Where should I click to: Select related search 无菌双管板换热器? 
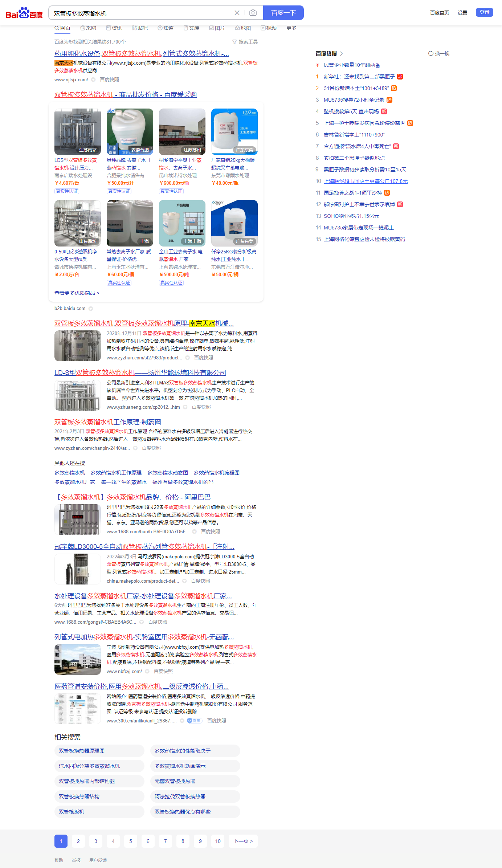pyautogui.click(x=195, y=781)
